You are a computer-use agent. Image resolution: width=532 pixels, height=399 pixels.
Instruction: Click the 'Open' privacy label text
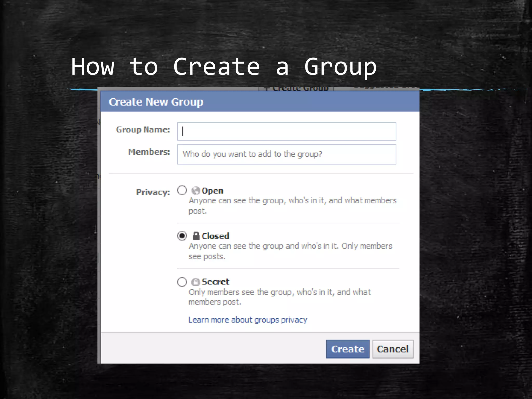click(x=212, y=191)
